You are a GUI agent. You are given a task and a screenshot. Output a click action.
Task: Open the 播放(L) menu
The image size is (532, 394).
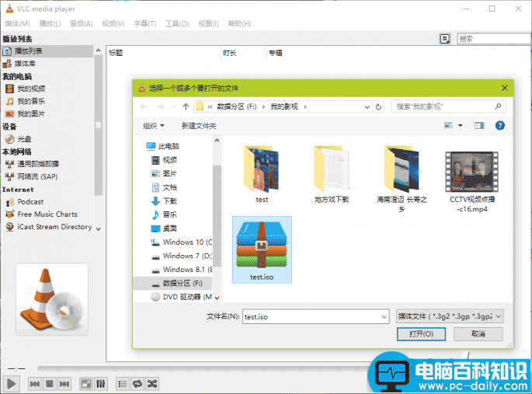[x=50, y=24]
